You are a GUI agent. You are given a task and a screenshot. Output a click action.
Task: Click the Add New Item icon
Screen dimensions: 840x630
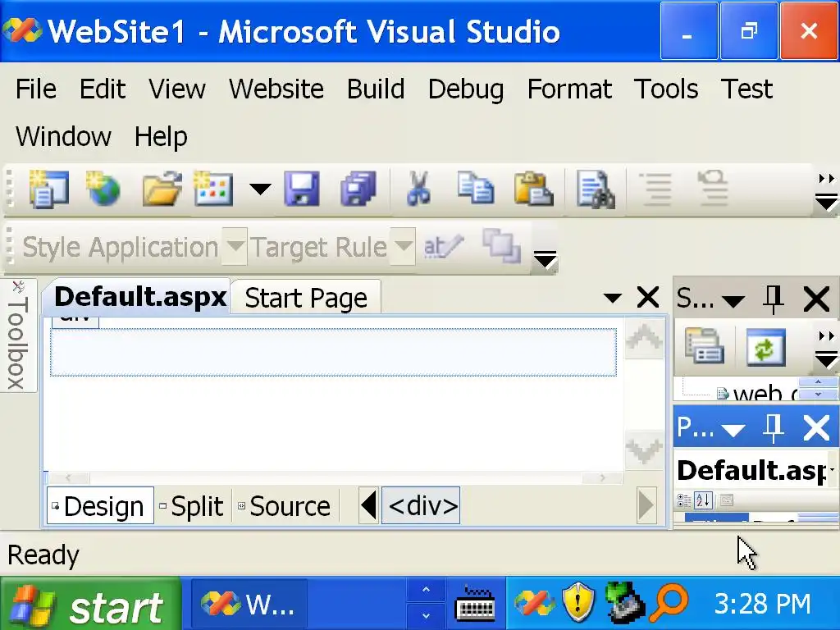coord(213,189)
